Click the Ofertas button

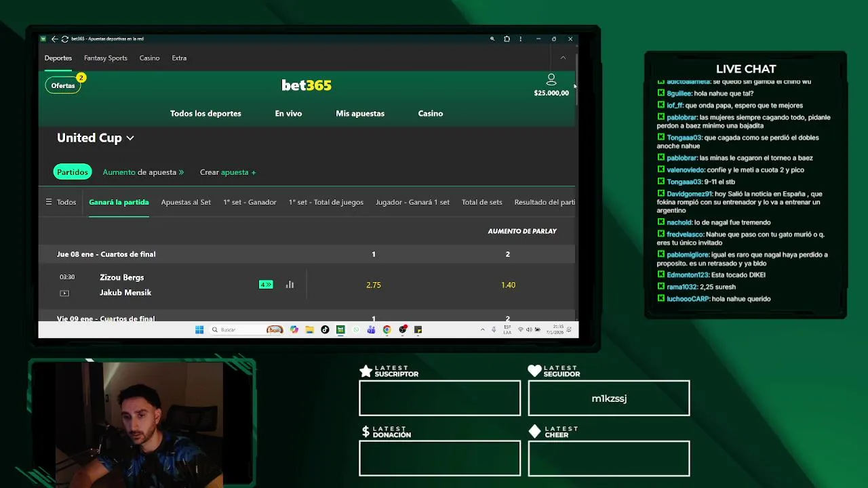(63, 85)
